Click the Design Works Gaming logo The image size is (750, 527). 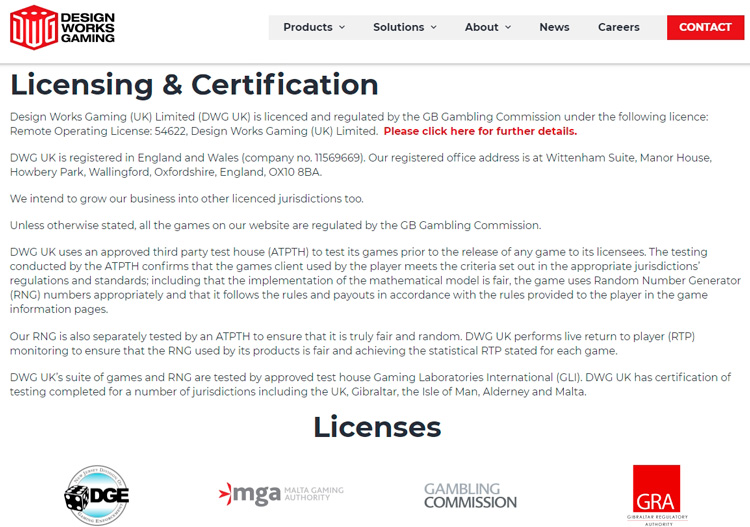(62, 28)
